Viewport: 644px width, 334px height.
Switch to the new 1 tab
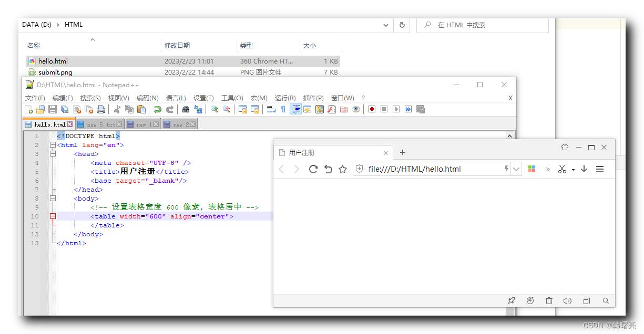tap(143, 124)
